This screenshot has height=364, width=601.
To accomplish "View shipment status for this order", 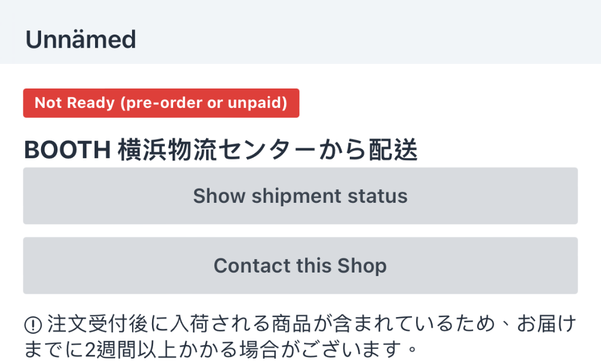I will coord(300,196).
